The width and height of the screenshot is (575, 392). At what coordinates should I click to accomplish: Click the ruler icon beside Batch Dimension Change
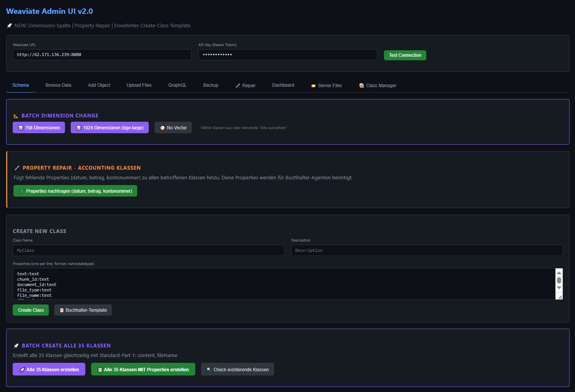tap(16, 116)
